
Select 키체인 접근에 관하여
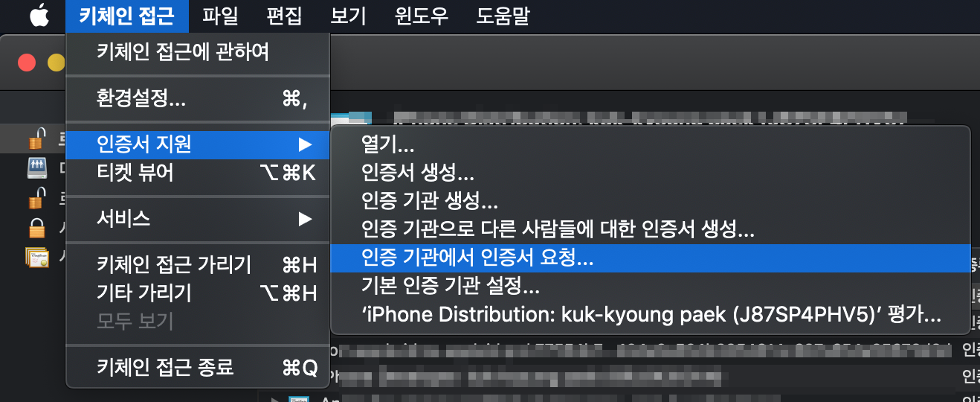point(198,52)
